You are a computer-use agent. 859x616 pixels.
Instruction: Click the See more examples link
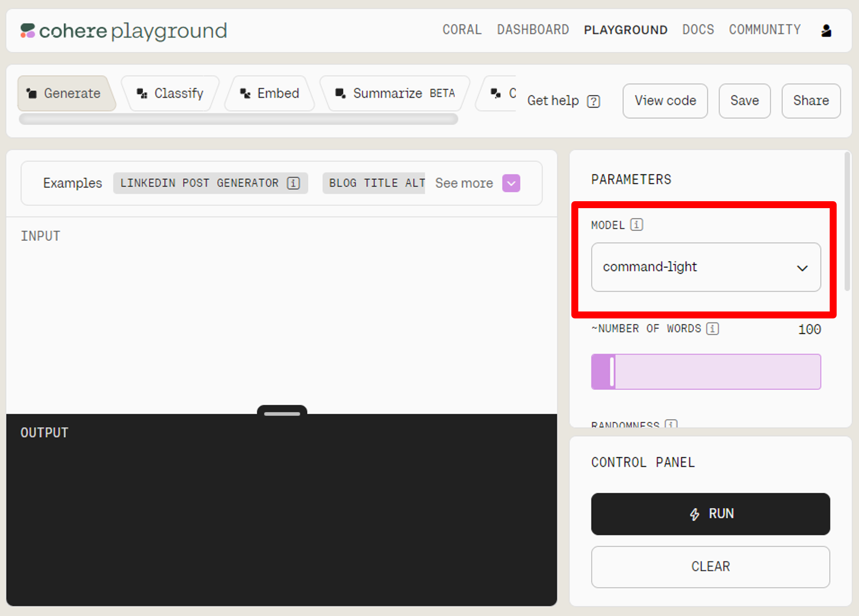(464, 183)
